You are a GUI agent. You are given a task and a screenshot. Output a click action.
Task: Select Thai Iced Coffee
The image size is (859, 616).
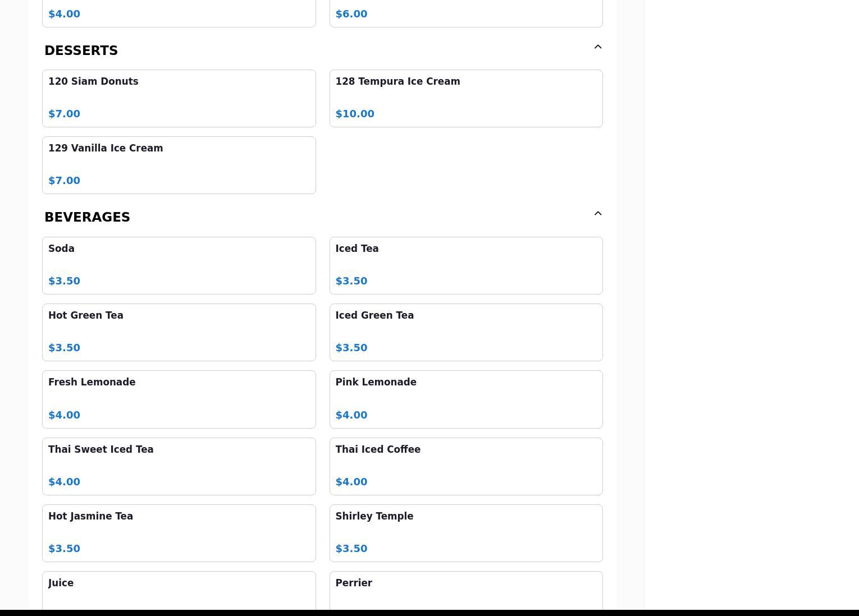tap(466, 467)
